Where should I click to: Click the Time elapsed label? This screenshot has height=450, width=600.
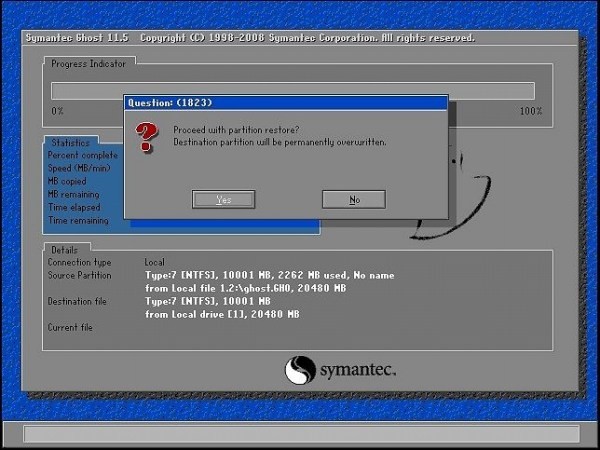pos(74,207)
